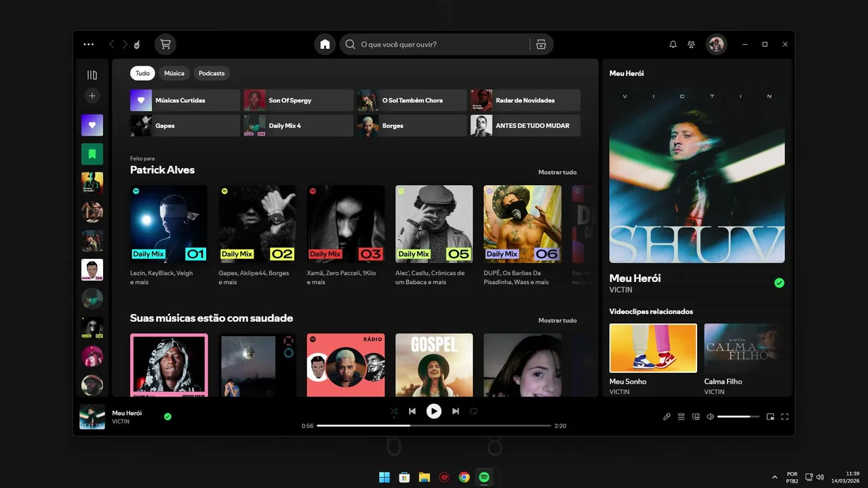Click Mostrar tudo for Patrick Alves section

557,172
